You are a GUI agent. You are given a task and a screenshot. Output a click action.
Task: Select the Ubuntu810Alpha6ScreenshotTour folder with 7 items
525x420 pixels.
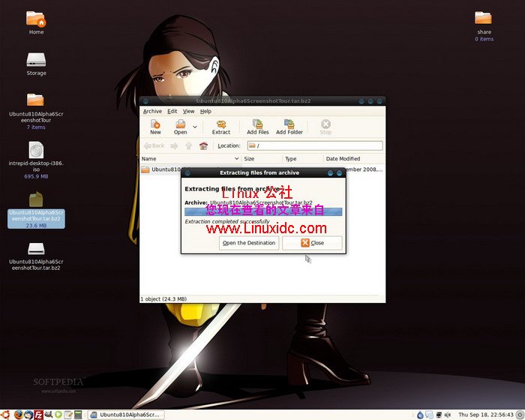[x=36, y=111]
